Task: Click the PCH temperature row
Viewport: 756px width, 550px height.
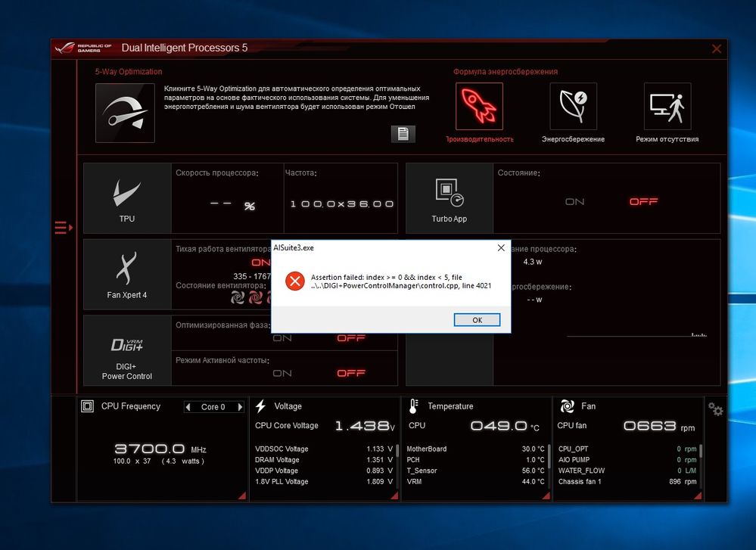Action: pos(475,460)
